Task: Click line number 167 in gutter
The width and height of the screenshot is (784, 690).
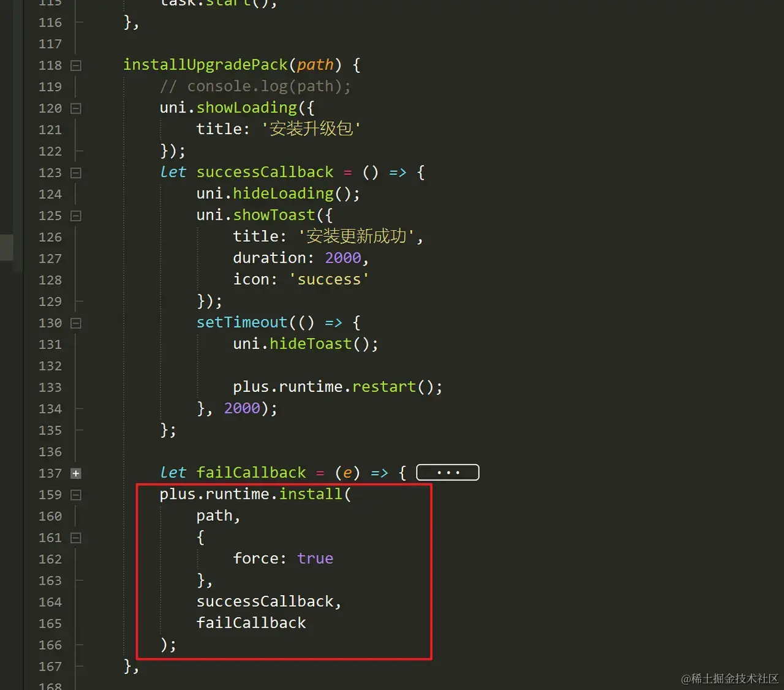Action: click(x=50, y=667)
